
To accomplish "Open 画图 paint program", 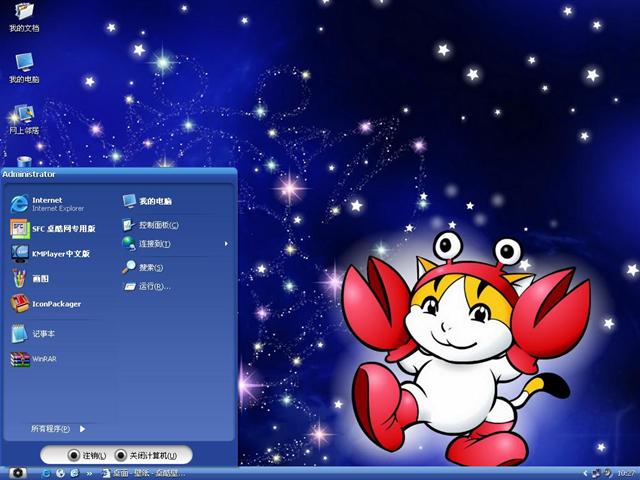I will pos(30,279).
